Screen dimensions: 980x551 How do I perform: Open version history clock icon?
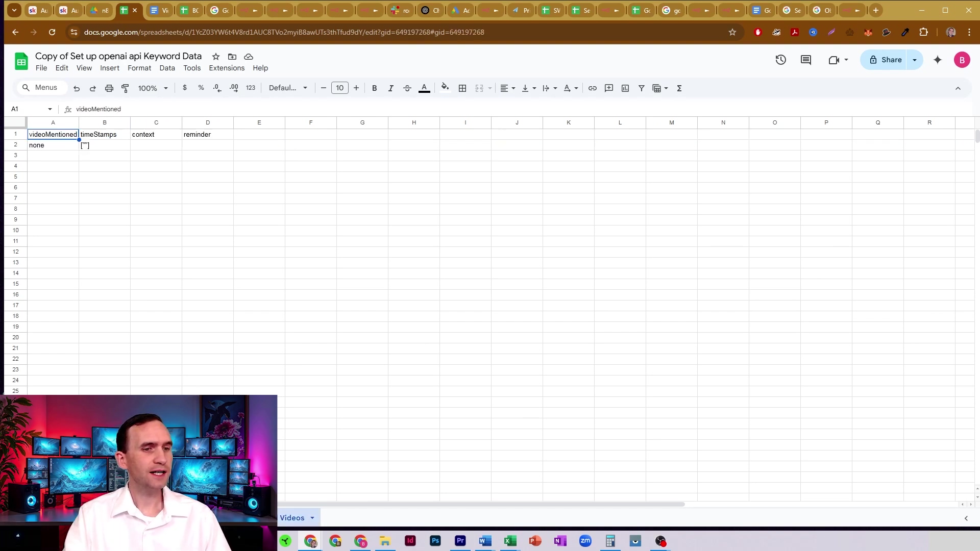point(780,60)
